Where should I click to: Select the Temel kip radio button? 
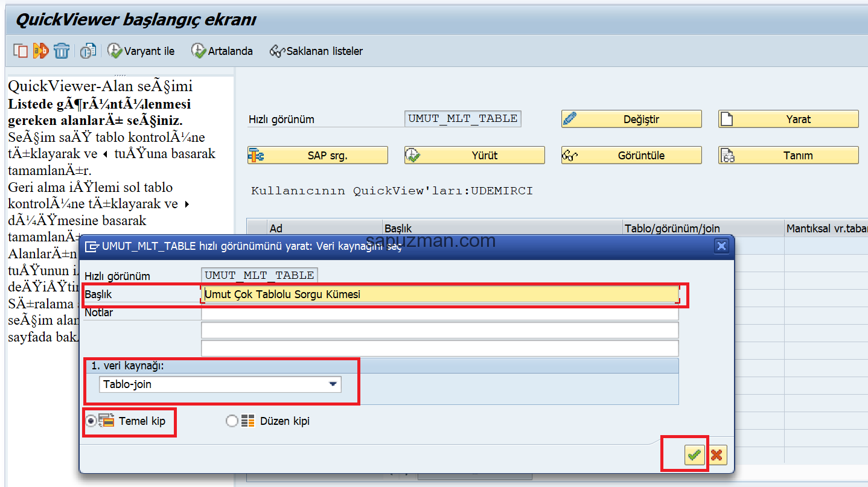click(x=92, y=421)
